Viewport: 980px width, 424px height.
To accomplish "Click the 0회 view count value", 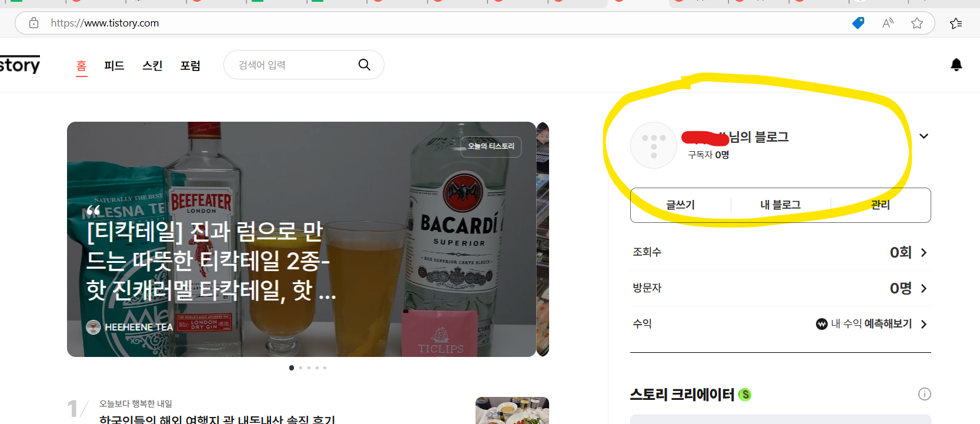I will (x=901, y=252).
